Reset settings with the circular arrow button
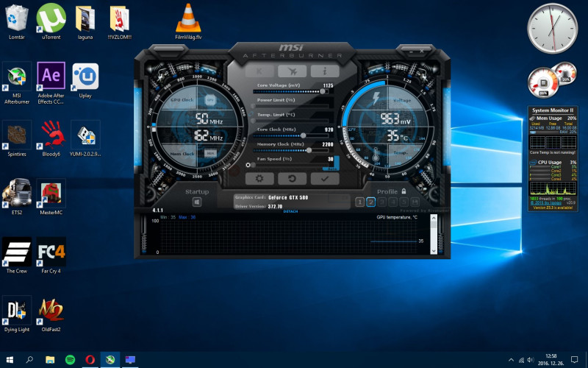 [x=292, y=179]
